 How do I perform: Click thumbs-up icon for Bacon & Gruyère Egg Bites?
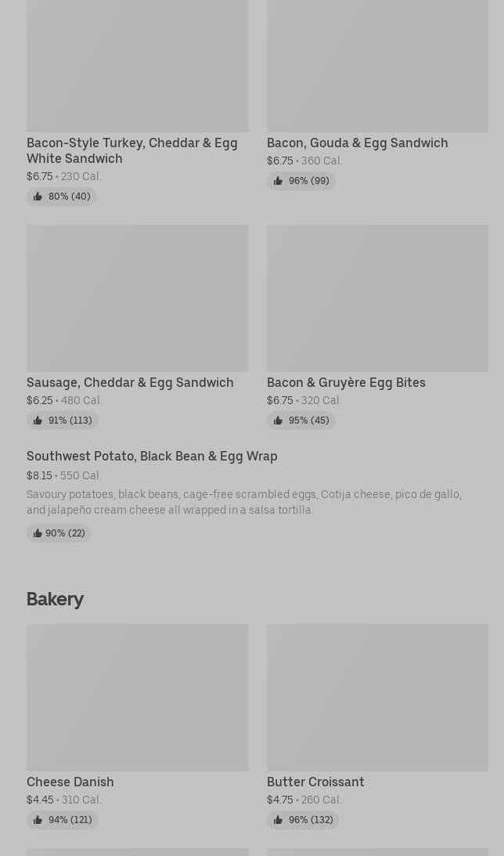click(x=278, y=421)
